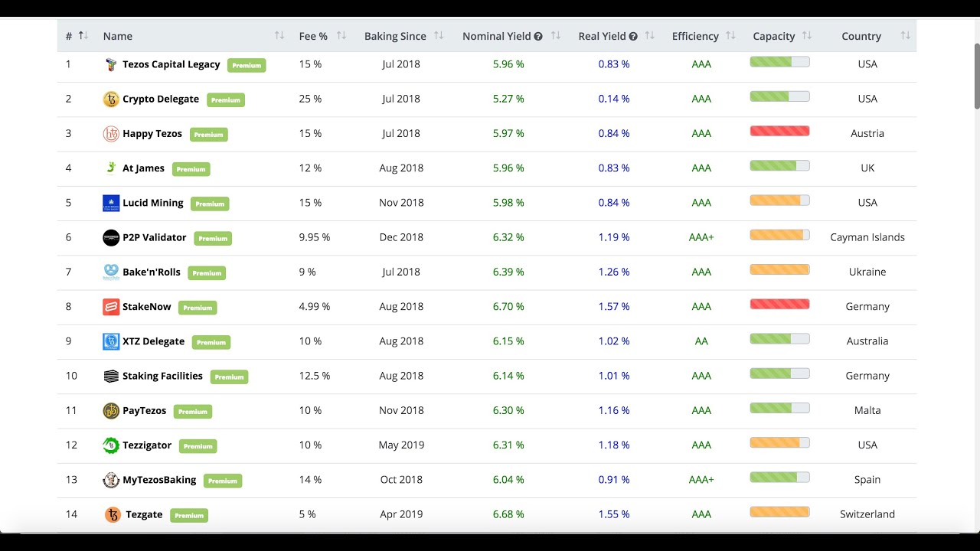
Task: Click Premium badge next to Staking Facilities
Action: click(x=229, y=377)
